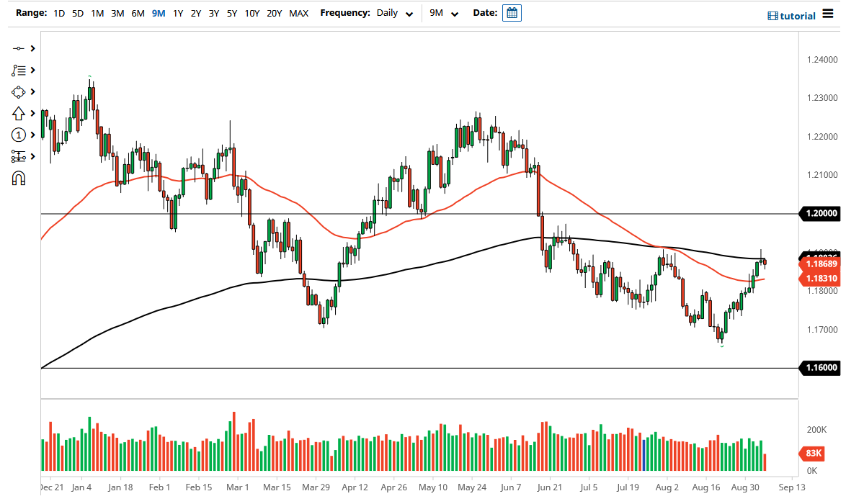Select the circled number one annotation tool
Viewport: 846px width, 504px height.
click(18, 135)
